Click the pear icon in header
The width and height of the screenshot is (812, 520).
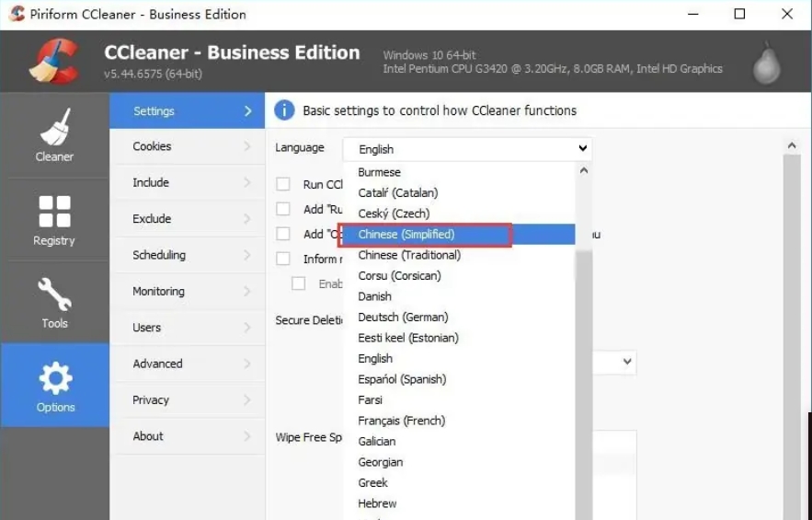766,63
